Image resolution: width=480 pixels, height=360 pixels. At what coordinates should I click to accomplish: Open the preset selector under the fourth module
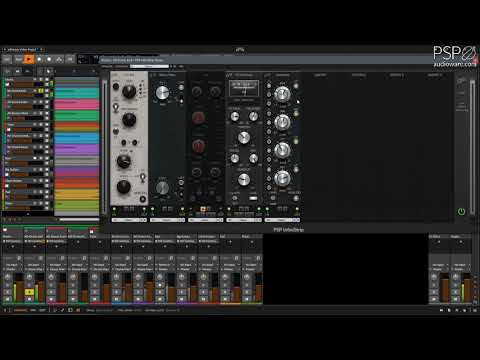tap(244, 220)
